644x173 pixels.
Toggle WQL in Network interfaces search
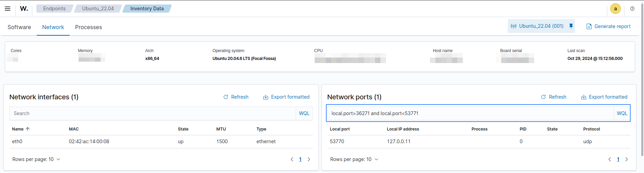coord(304,113)
